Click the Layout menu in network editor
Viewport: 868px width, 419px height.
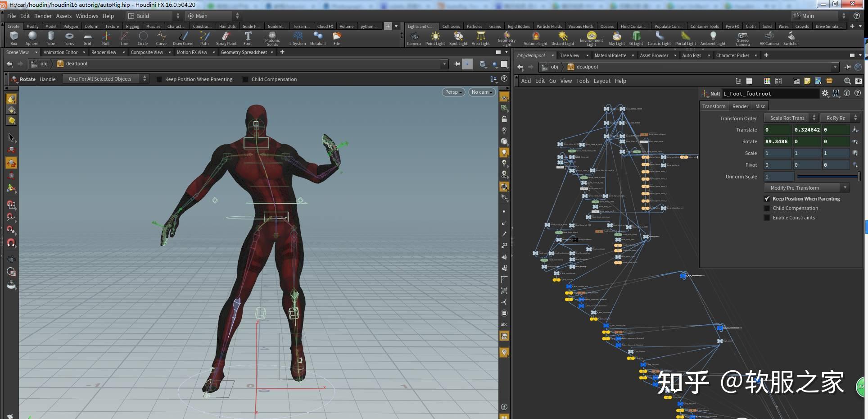pyautogui.click(x=602, y=81)
